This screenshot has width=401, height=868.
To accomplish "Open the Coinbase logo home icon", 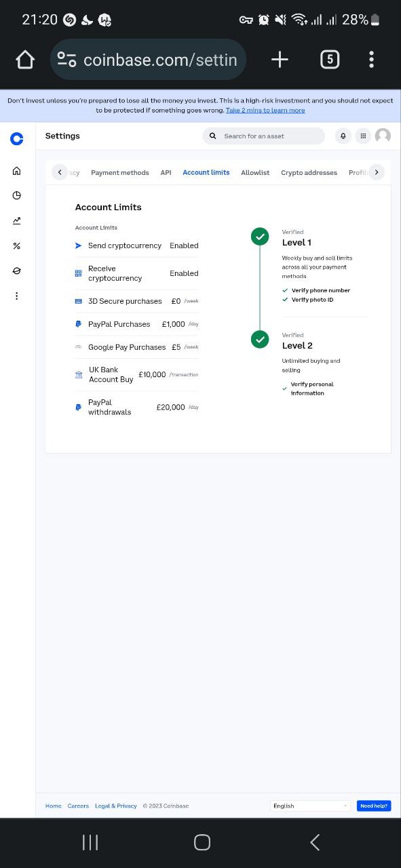I will tap(17, 139).
